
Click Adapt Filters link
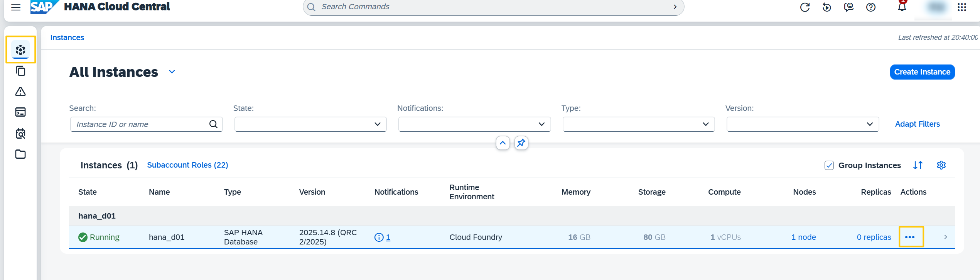click(x=917, y=124)
